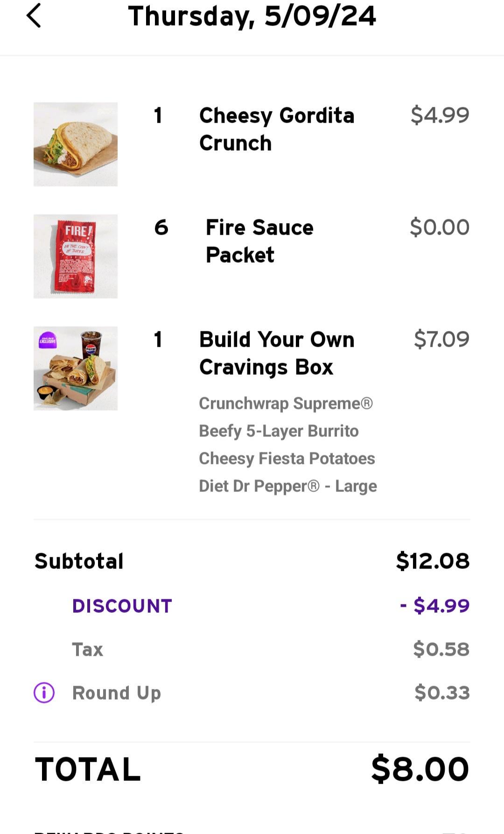Viewport: 504px width, 834px height.
Task: Open the Round Up info icon
Action: pos(44,693)
